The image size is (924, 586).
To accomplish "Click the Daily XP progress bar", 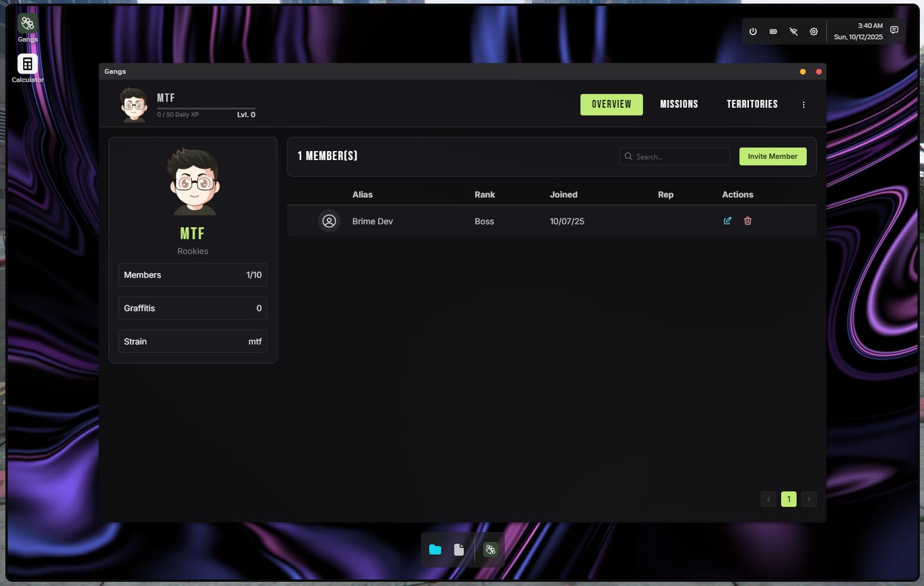I will [206, 108].
